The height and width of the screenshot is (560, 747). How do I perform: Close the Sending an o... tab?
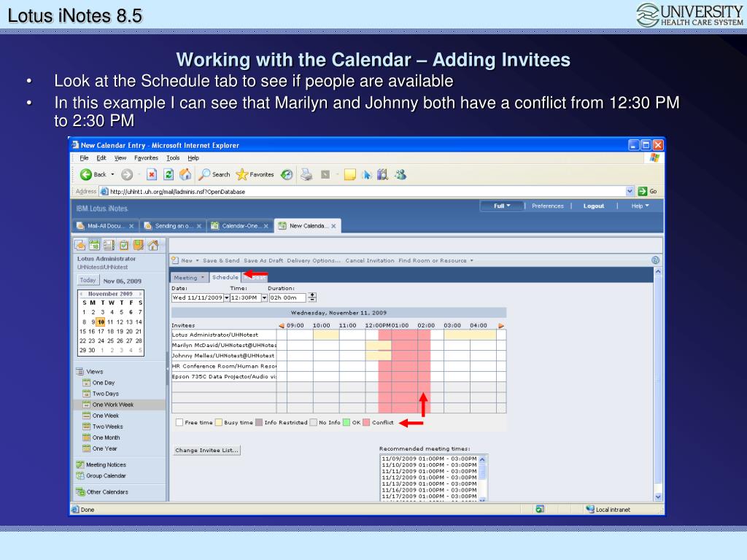click(199, 226)
